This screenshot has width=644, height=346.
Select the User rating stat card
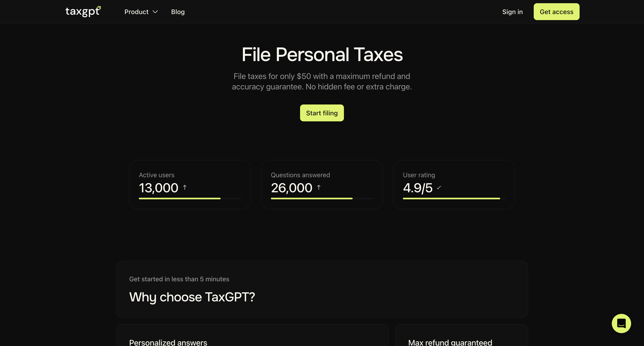click(454, 184)
